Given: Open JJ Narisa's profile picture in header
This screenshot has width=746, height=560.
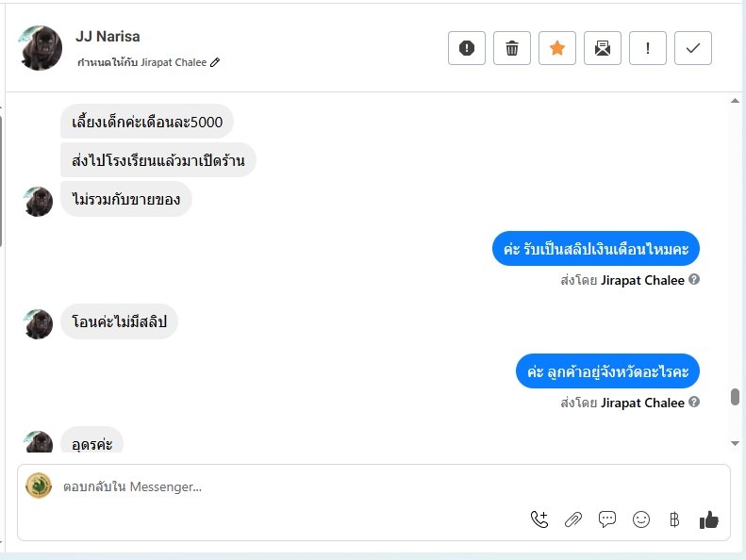Looking at the screenshot, I should click(40, 48).
